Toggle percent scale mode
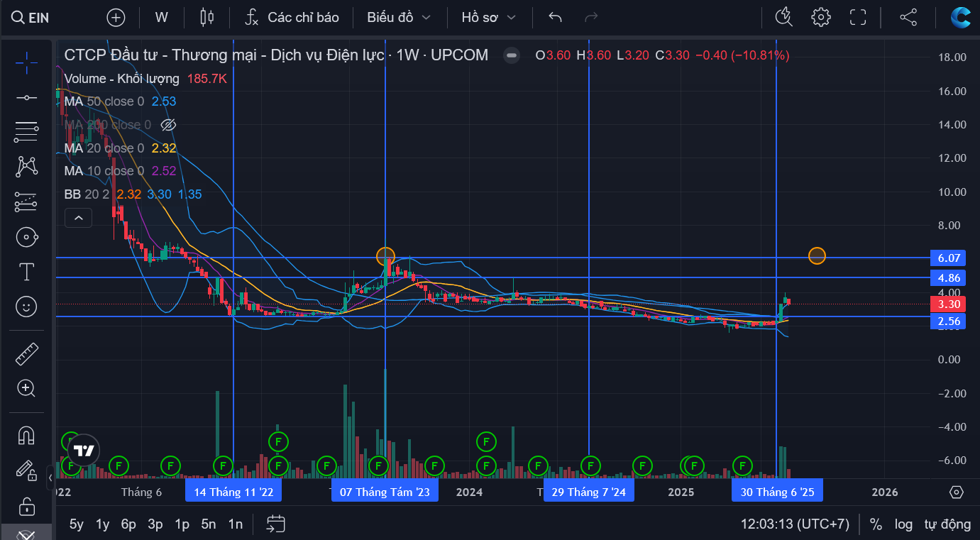Viewport: 980px width, 540px height. click(876, 524)
